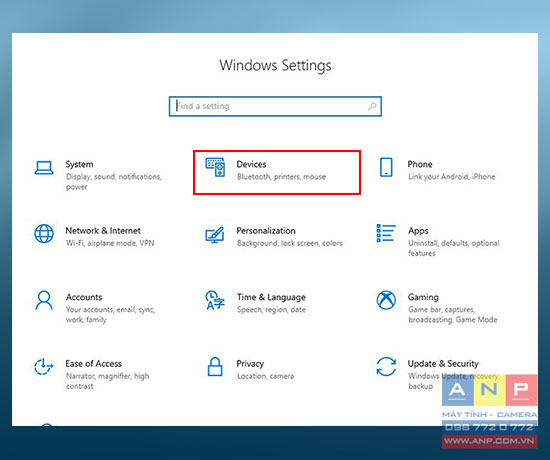Open the Devices keyboard and speaker icon

point(215,167)
